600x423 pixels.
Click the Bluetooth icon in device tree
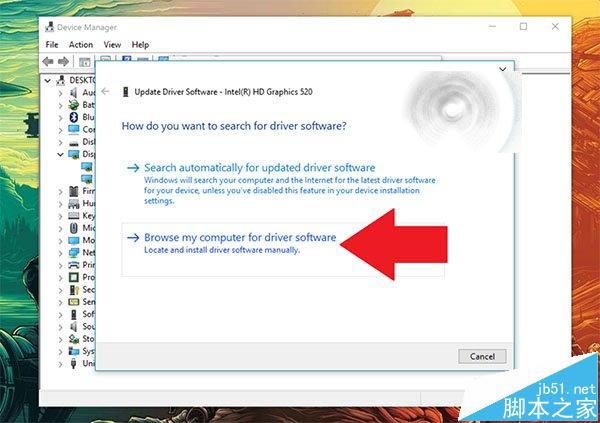tap(73, 117)
